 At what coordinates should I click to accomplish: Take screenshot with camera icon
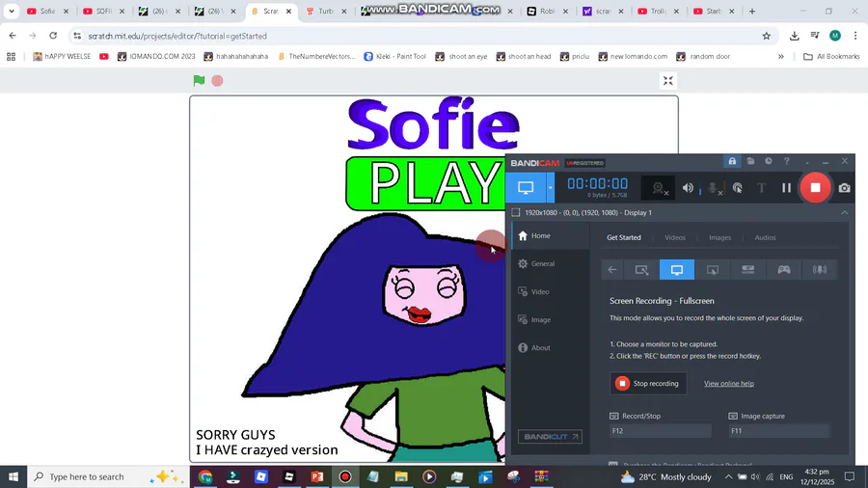[x=844, y=188]
